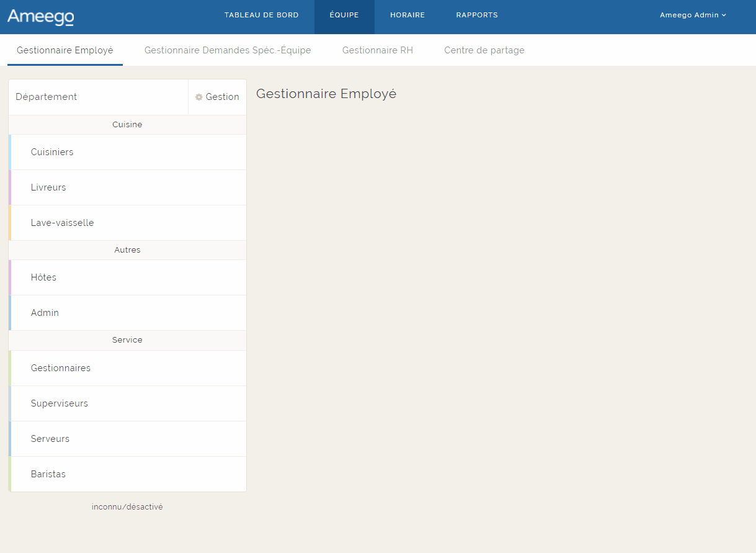Open the Centre de partage tab

[x=484, y=50]
